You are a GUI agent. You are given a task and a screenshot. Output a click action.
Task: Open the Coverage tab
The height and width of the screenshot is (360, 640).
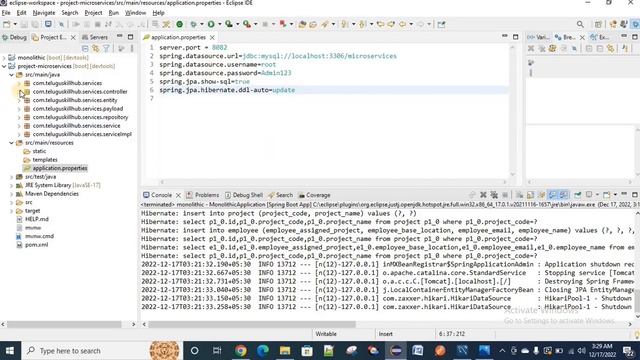pyautogui.click(x=314, y=195)
